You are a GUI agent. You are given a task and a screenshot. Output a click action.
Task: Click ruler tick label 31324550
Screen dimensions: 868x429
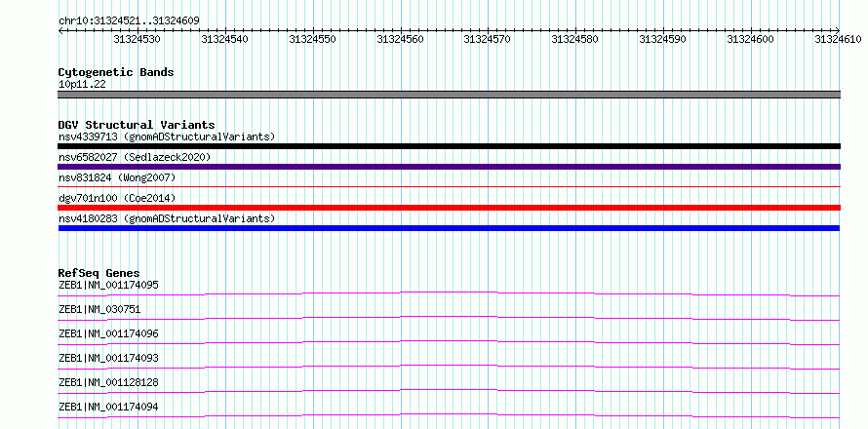pyautogui.click(x=313, y=39)
